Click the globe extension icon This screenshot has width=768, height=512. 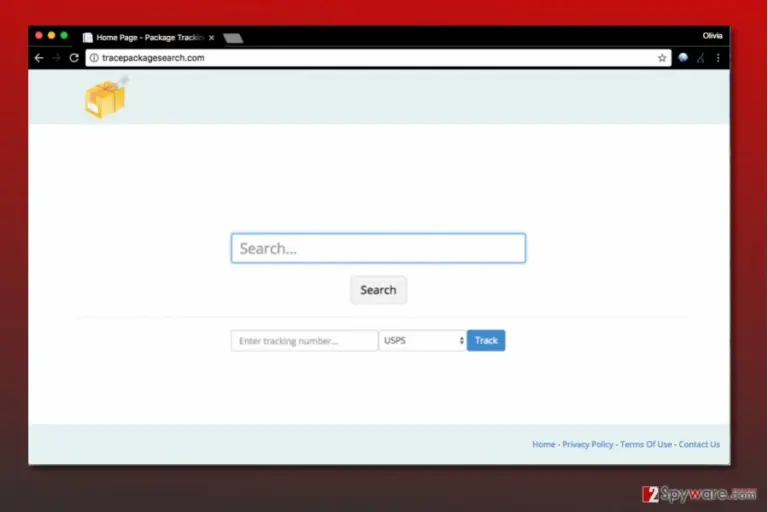(683, 58)
